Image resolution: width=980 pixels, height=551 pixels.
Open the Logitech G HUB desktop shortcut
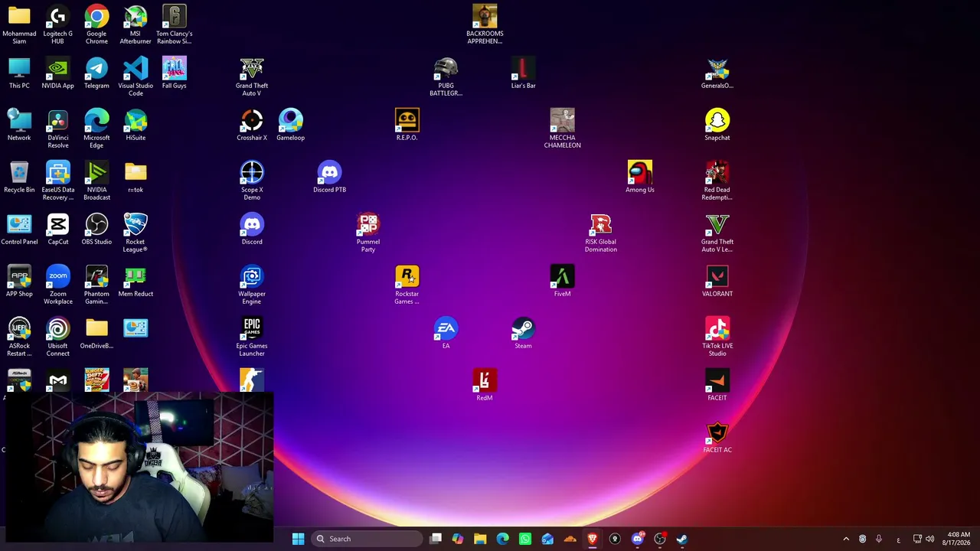pos(57,24)
